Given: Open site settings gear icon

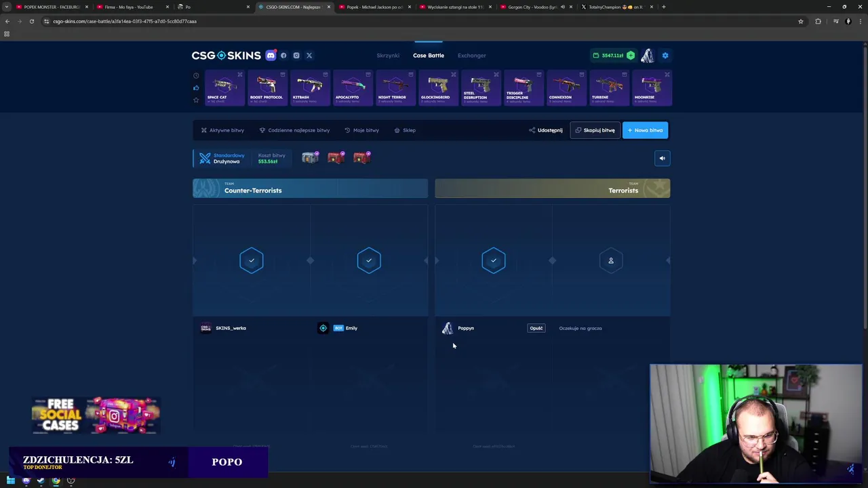Looking at the screenshot, I should click(665, 56).
